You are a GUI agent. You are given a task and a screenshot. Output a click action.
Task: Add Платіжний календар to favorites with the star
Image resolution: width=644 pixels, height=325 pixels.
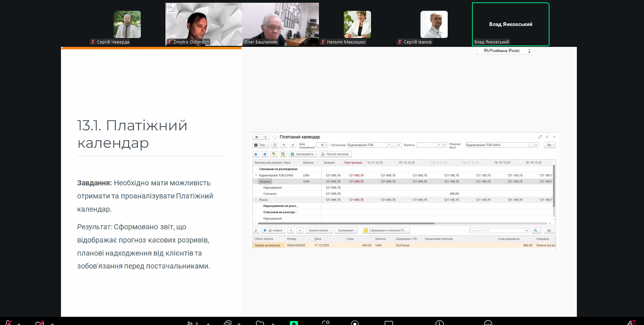pos(275,137)
